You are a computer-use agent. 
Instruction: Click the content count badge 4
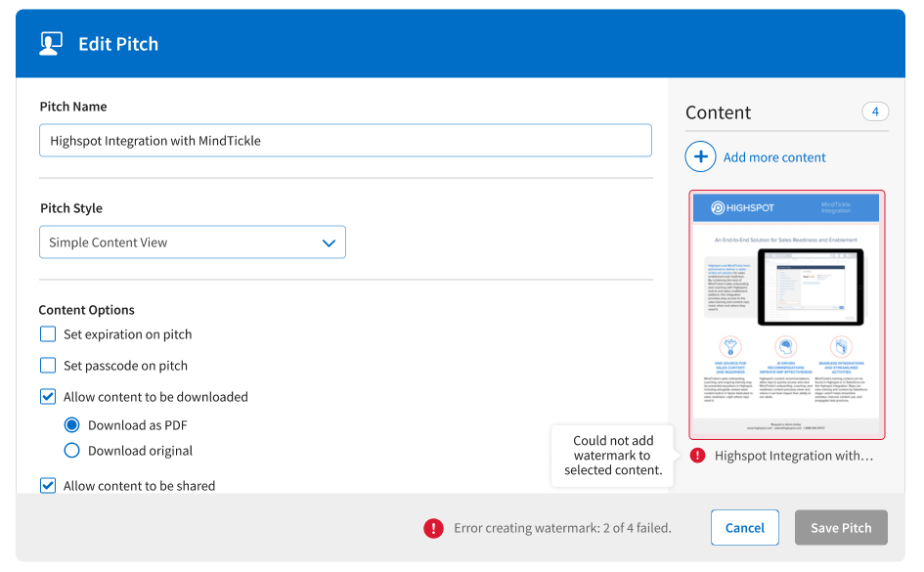875,111
